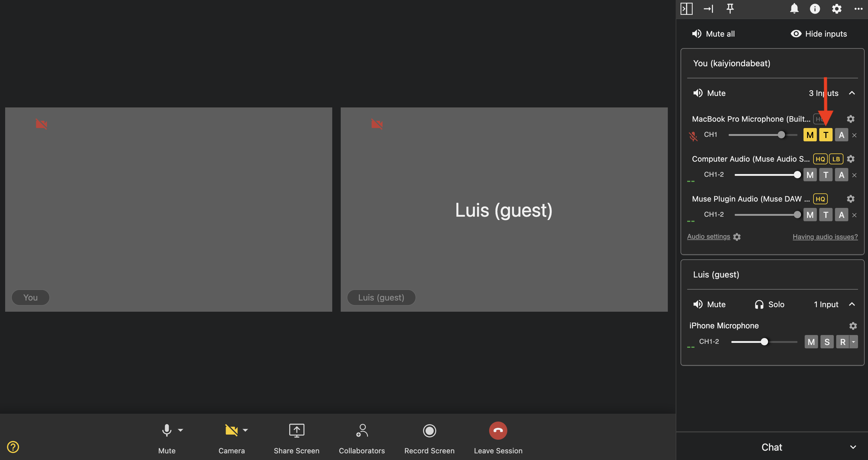Start Record Screen
This screenshot has height=460, width=868.
click(x=429, y=439)
